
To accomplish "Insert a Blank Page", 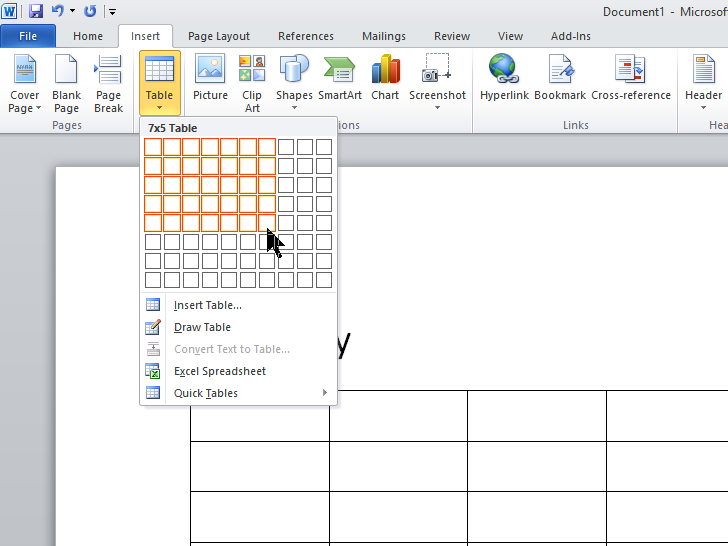I will [x=66, y=84].
